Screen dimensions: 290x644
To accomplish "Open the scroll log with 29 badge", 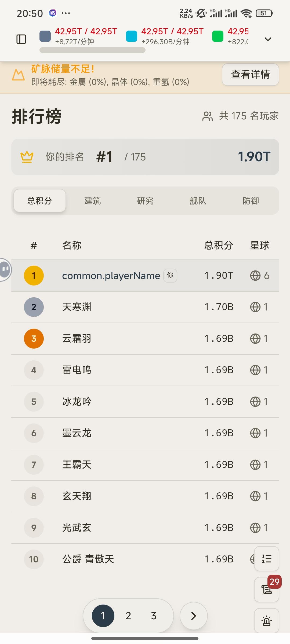I will (266, 590).
